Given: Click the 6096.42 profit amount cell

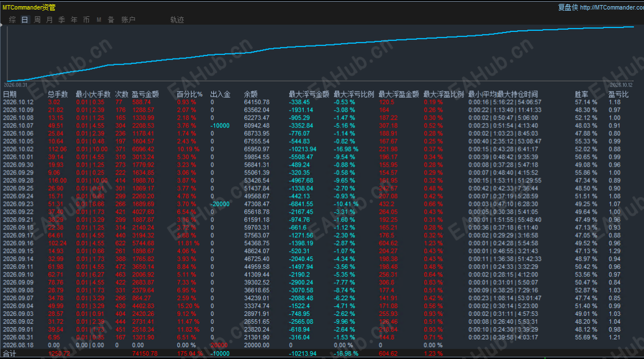Looking at the screenshot, I should tap(143, 149).
